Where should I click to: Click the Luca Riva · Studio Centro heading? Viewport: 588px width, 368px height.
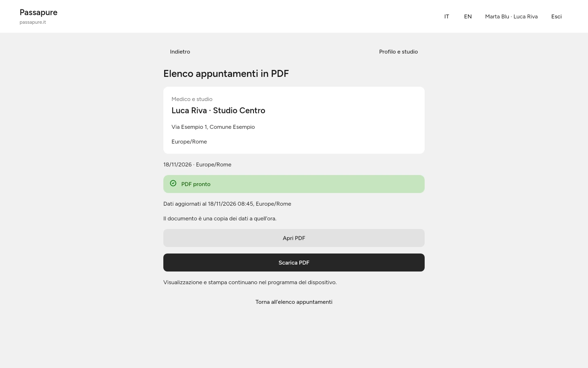(x=218, y=110)
